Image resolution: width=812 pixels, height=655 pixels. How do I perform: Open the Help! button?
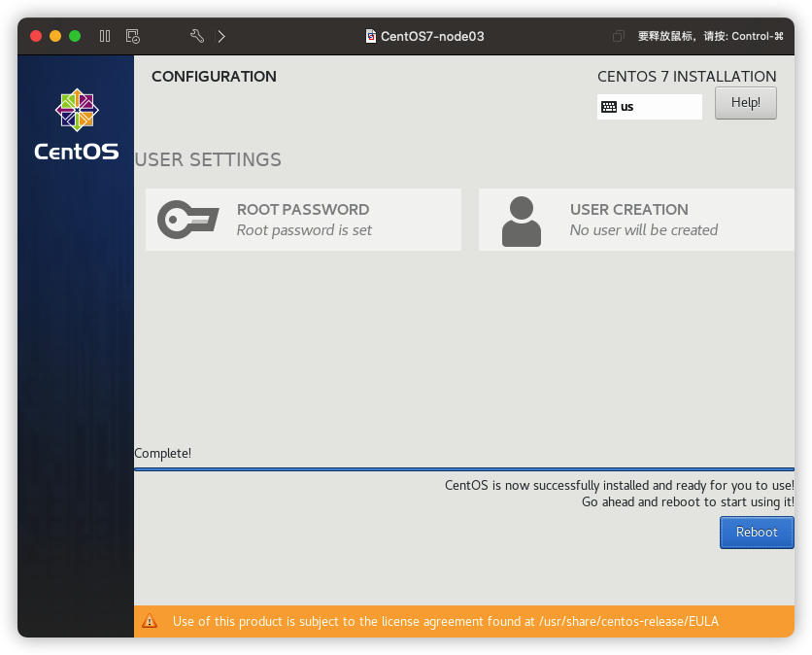click(745, 103)
